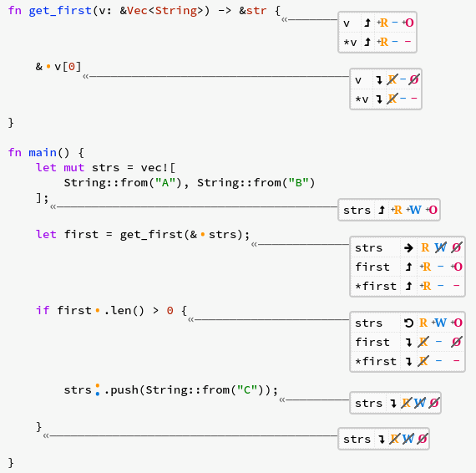Click orange dot before strs in get_first call

pos(203,234)
